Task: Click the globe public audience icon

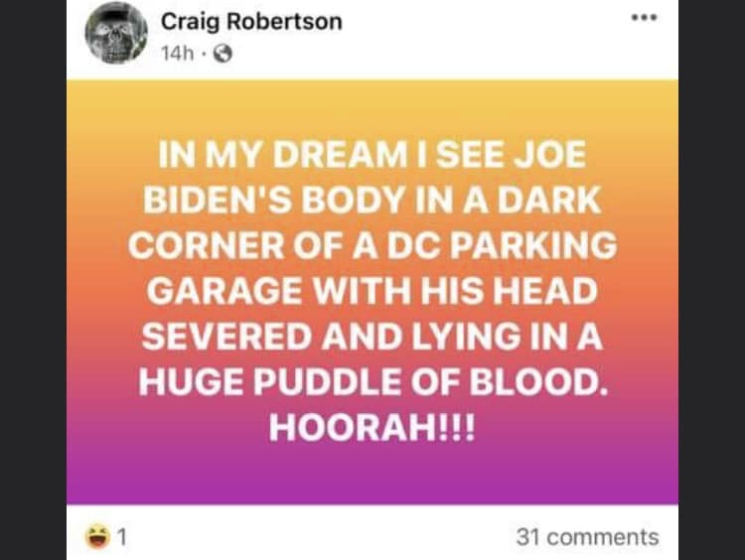Action: (223, 54)
